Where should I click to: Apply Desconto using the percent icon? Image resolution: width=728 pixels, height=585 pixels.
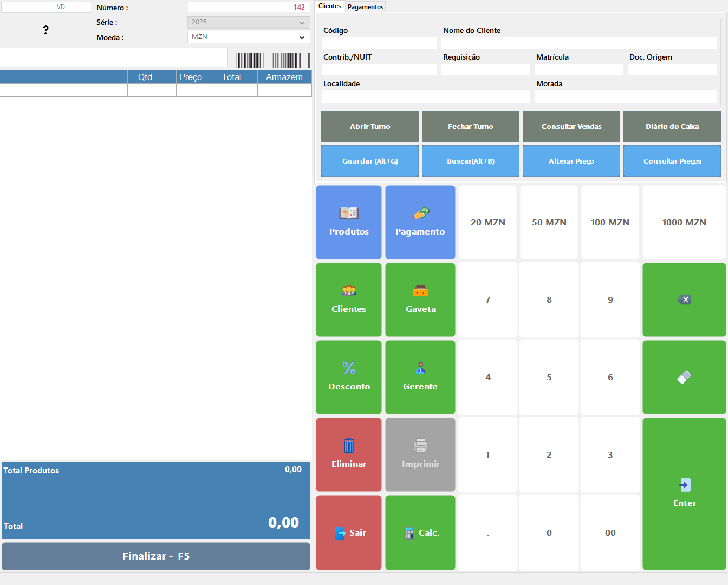tap(349, 368)
